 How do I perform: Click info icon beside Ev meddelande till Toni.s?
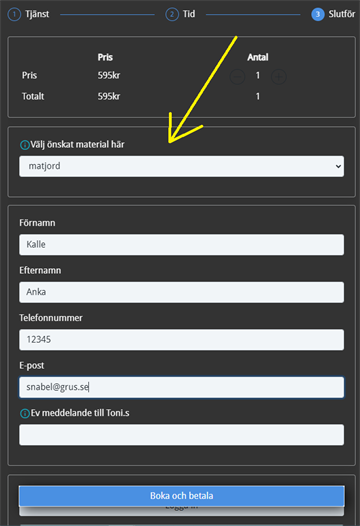coord(24,413)
